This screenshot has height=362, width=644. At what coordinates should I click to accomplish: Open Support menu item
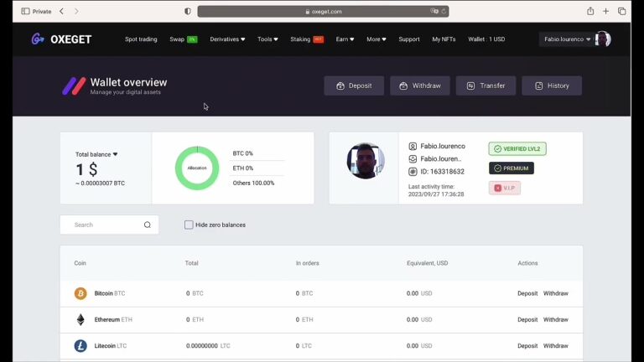[x=409, y=39]
